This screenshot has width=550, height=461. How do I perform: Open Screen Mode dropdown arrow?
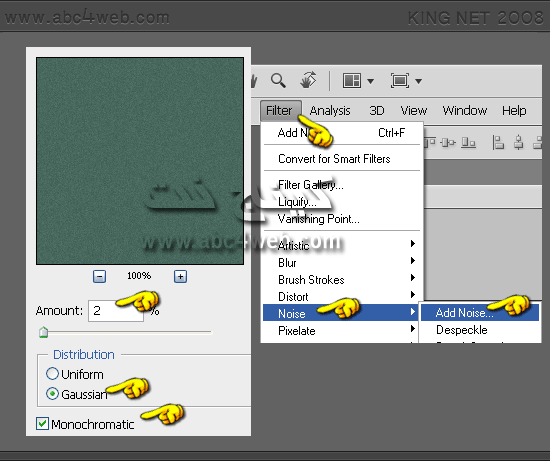tap(418, 81)
